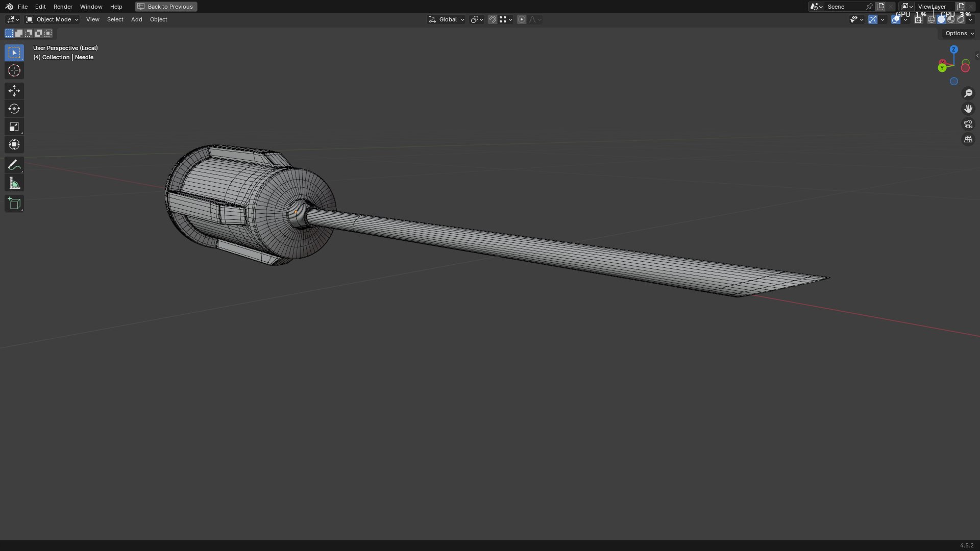The image size is (980, 551).
Task: Switch to wireframe shading
Action: [932, 19]
